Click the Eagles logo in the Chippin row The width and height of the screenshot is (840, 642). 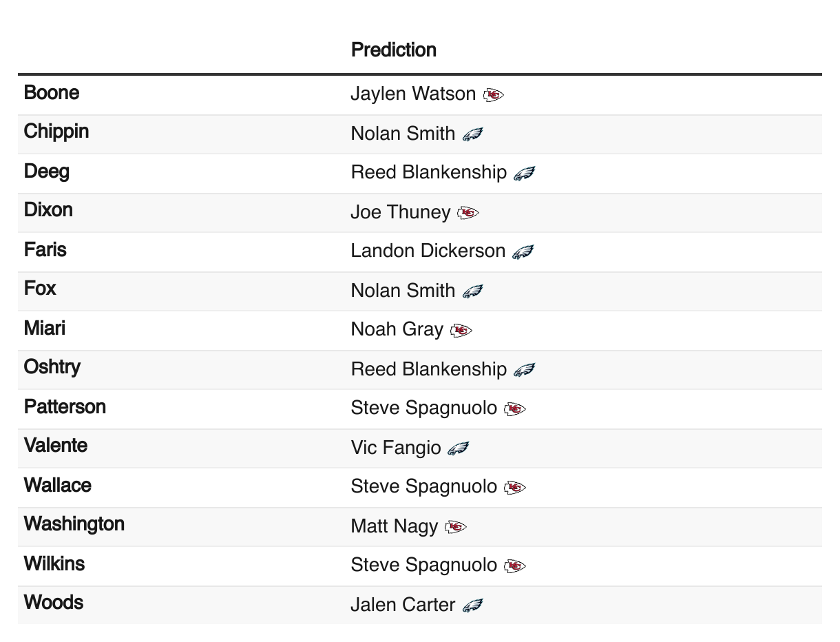click(472, 134)
